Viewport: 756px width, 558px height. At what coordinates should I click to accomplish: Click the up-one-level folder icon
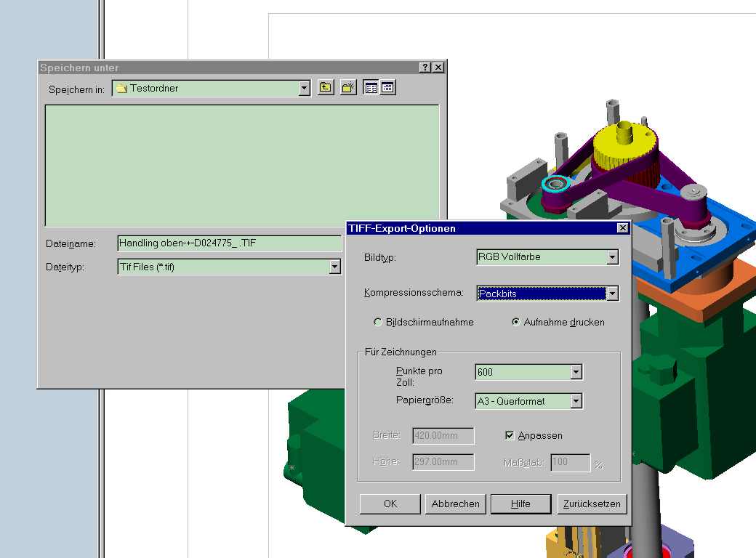click(326, 88)
